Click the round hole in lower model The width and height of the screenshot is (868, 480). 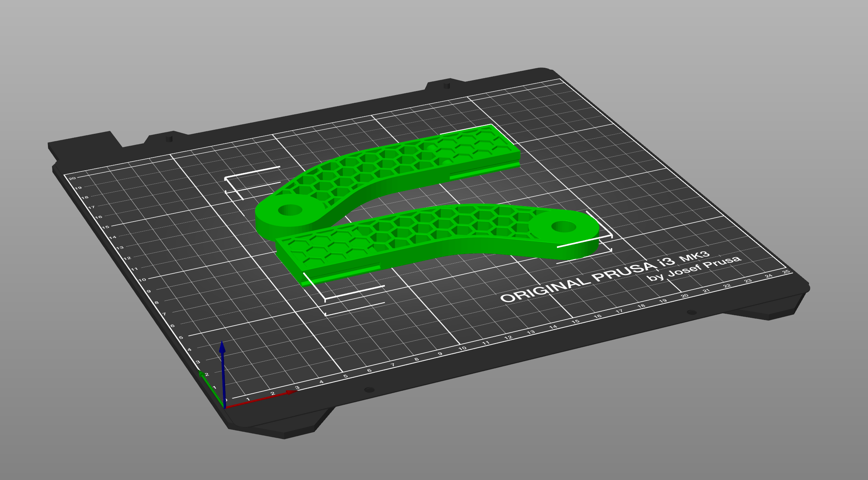[564, 226]
